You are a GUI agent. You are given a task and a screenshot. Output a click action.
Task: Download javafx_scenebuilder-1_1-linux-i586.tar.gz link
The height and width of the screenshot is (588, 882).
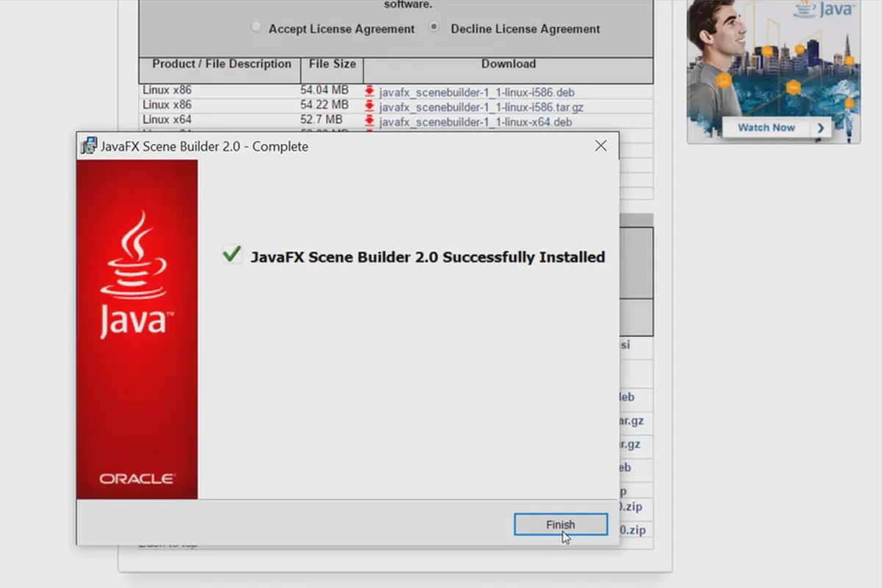pos(481,107)
